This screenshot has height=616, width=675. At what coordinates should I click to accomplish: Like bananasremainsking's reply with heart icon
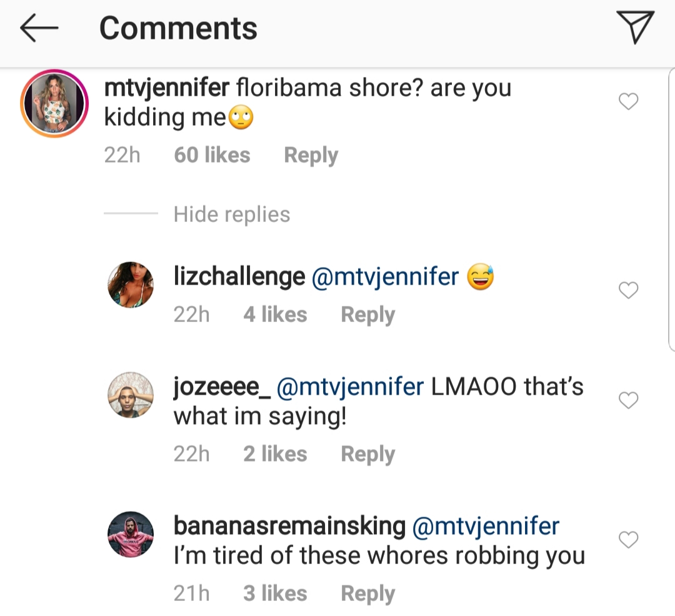(x=628, y=539)
